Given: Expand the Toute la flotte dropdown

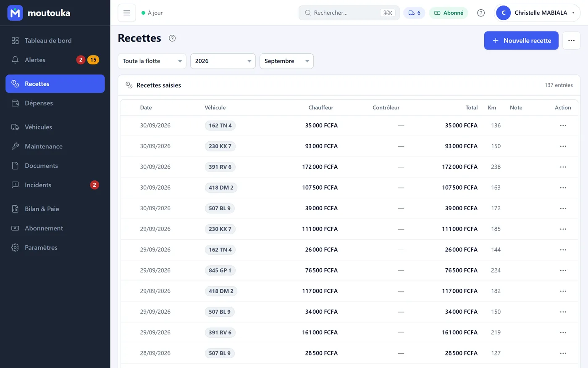Looking at the screenshot, I should (152, 61).
